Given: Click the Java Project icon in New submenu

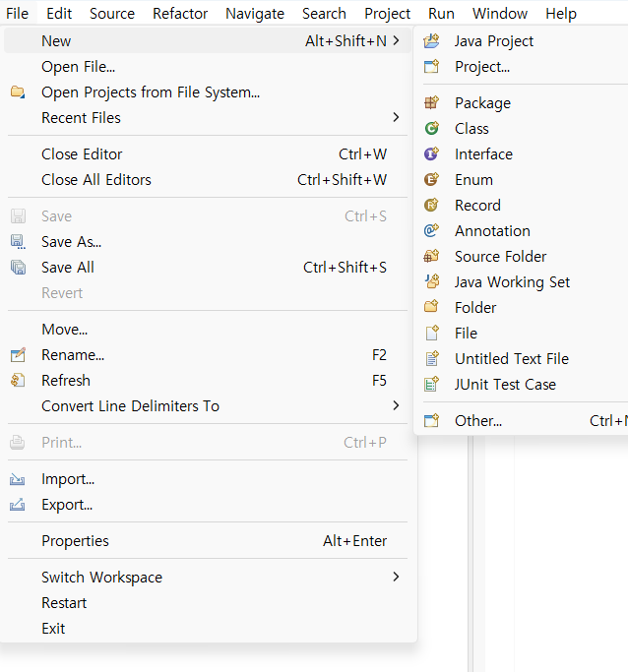Looking at the screenshot, I should [432, 41].
